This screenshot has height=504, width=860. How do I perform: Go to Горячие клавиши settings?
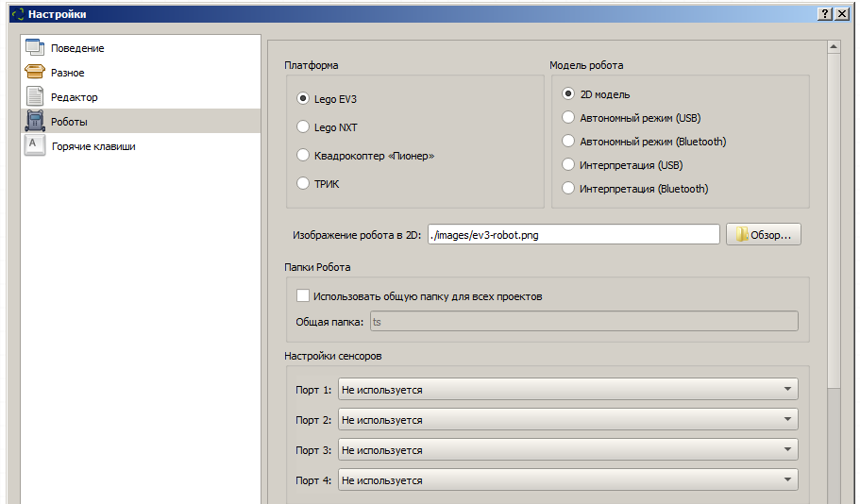click(141, 146)
